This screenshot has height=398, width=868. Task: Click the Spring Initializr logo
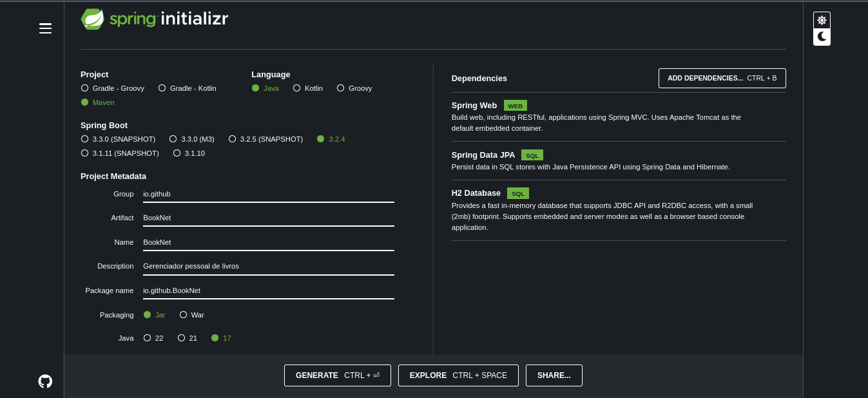[x=154, y=19]
